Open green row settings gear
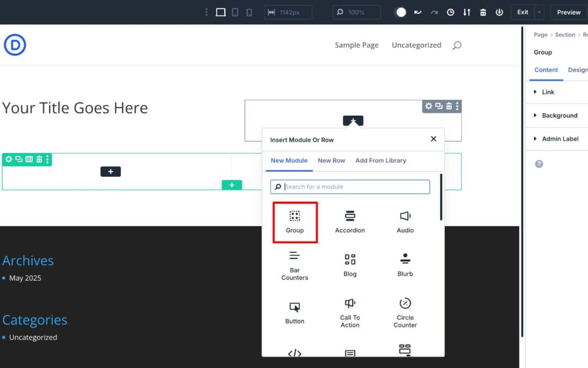The height and width of the screenshot is (368, 588). click(9, 159)
